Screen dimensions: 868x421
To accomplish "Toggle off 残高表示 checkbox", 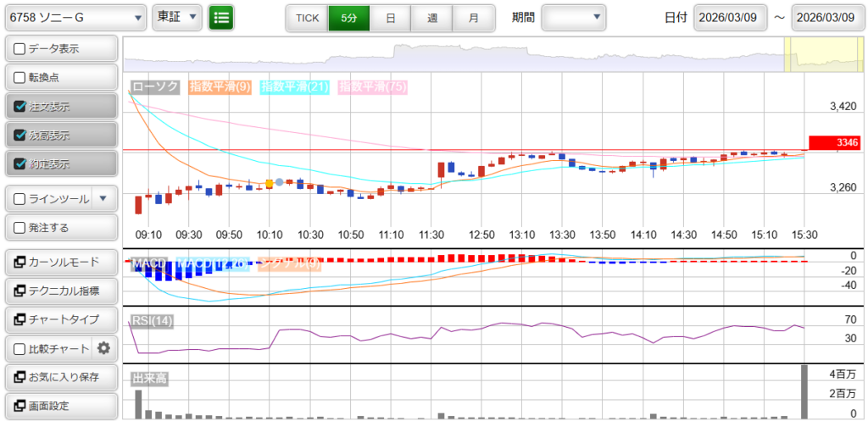I will tap(20, 136).
